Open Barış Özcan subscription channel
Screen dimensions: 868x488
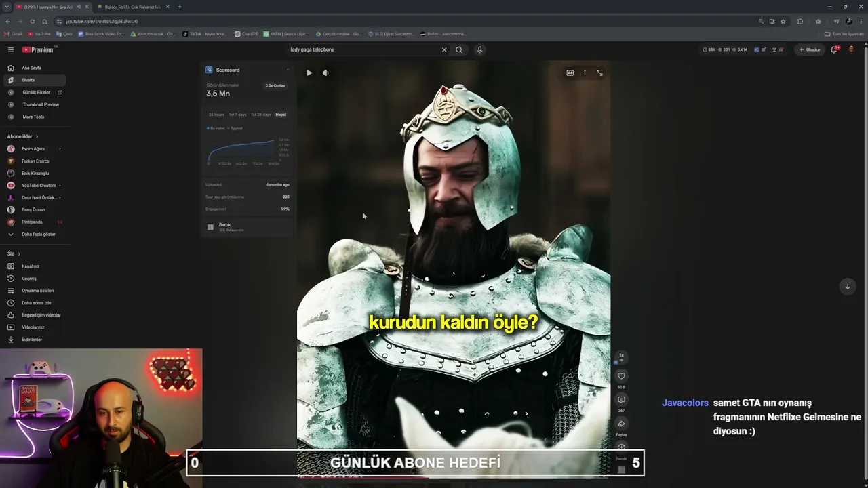[x=33, y=209]
